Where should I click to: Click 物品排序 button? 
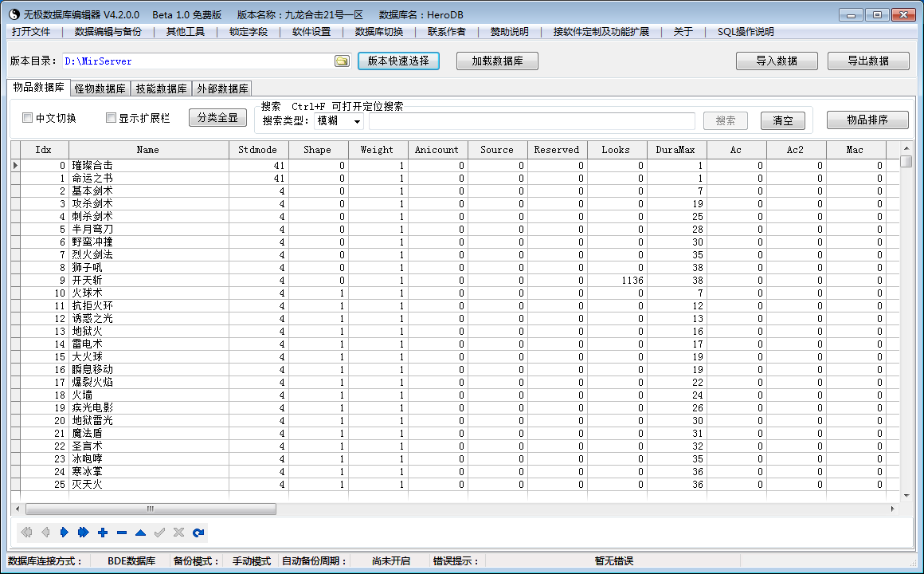pos(867,120)
